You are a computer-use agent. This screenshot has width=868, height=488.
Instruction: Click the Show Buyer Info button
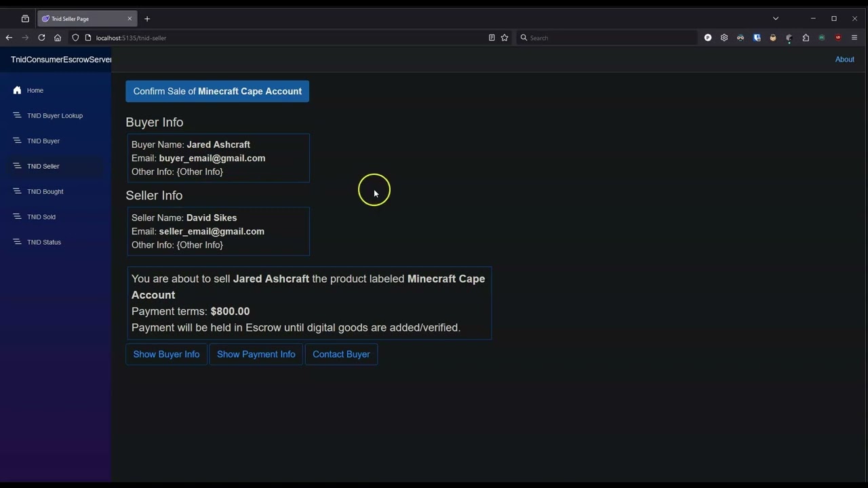166,354
